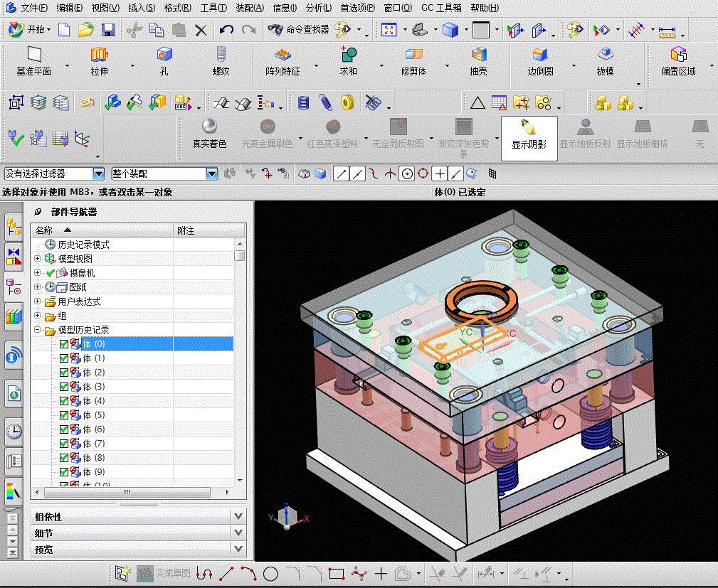The image size is (718, 588).
Task: Collapse the 模型历史记录 tree node
Action: (x=38, y=329)
